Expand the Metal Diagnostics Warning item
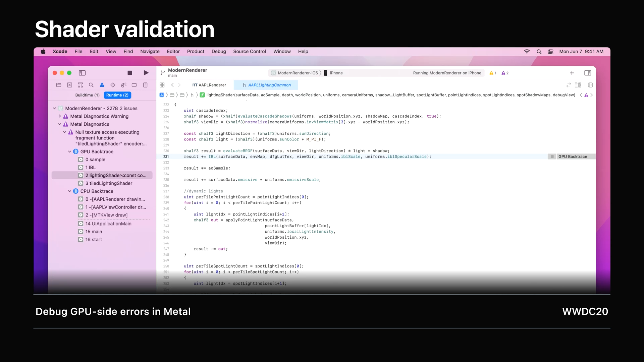Screen dimensions: 644x362 60,116
